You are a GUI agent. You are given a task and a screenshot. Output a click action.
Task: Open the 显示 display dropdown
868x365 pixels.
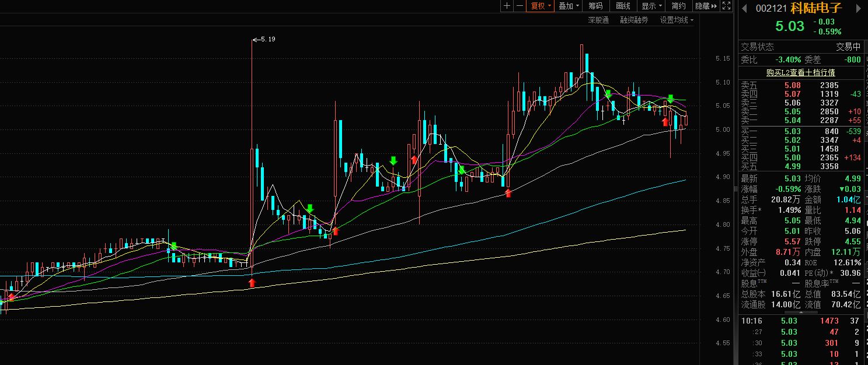click(652, 6)
